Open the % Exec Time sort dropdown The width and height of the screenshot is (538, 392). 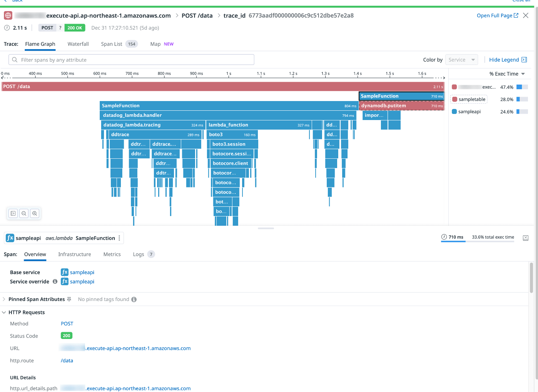point(507,74)
